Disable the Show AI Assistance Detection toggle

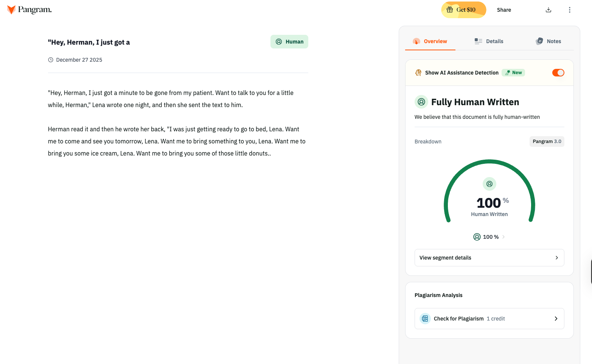[558, 73]
